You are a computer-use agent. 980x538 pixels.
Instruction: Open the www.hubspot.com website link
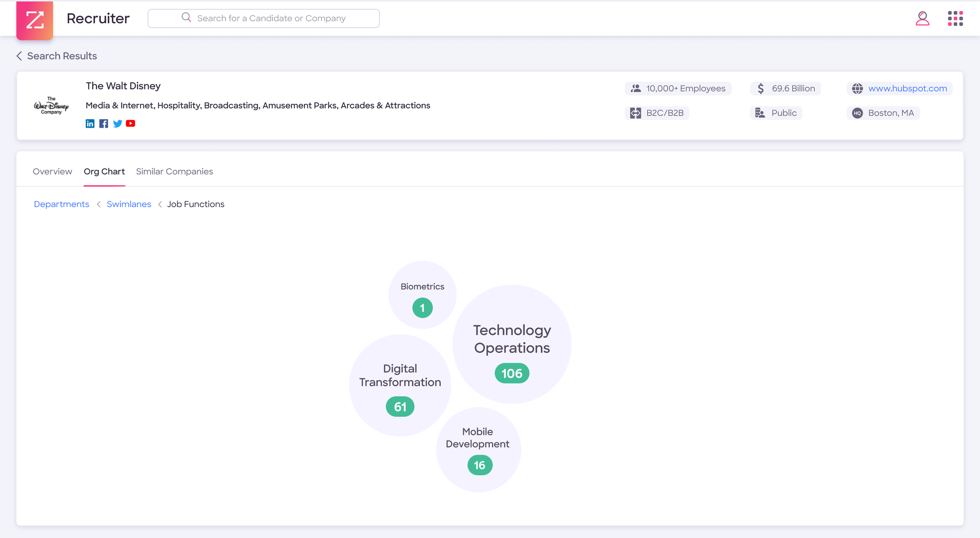pos(907,89)
